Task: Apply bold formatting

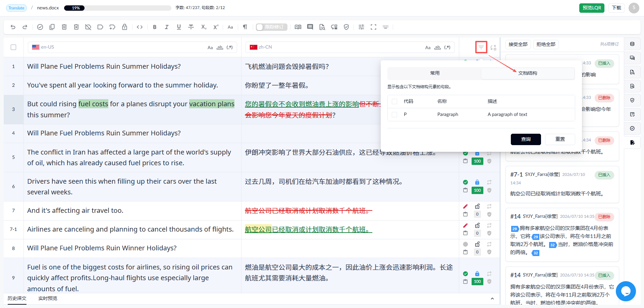Action: (x=155, y=27)
